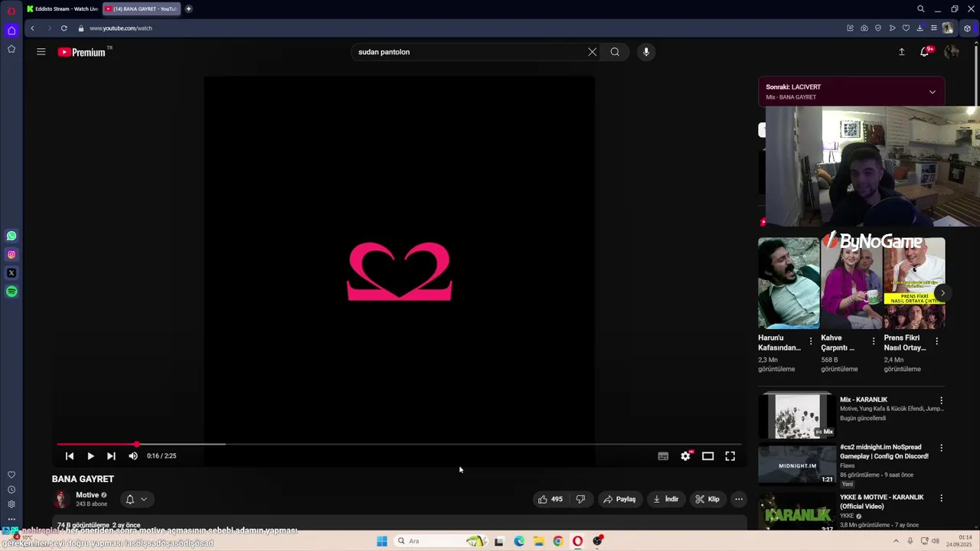Open options for Harun'u Kafasından short
Viewport: 980px width, 551px height.
pos(811,341)
